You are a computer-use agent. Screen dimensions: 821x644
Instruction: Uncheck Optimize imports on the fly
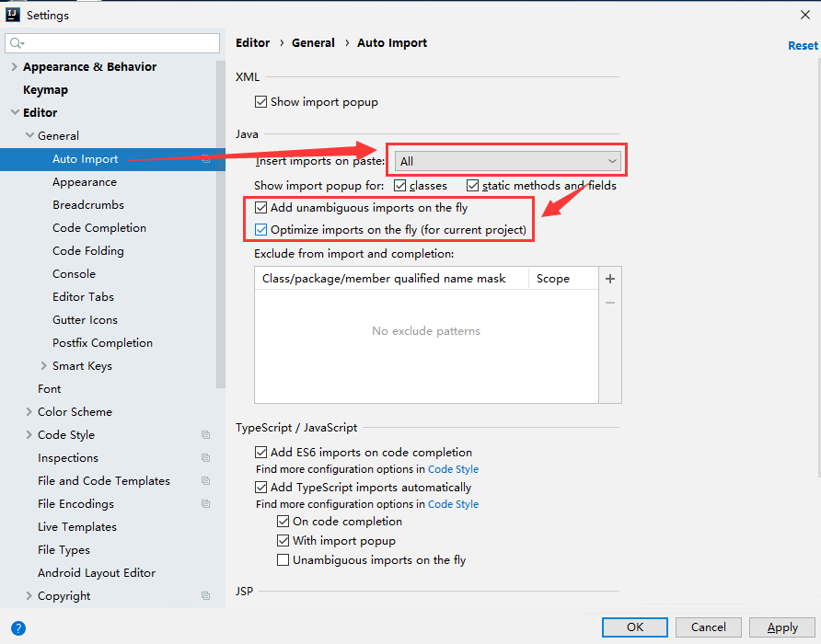[x=260, y=230]
